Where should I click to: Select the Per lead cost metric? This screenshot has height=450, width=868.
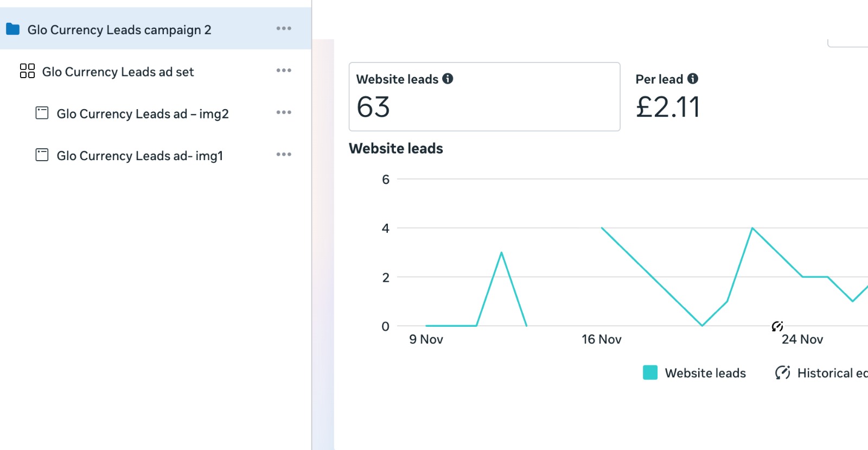coord(668,98)
